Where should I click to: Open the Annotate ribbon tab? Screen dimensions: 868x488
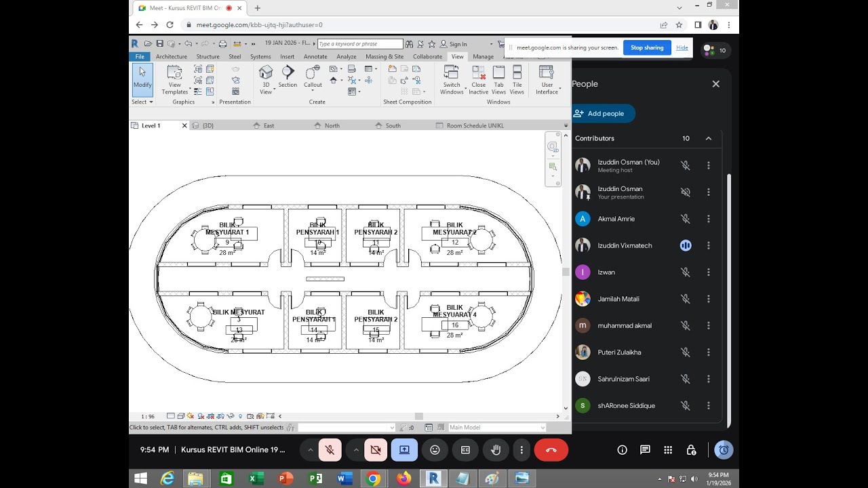[x=315, y=57]
